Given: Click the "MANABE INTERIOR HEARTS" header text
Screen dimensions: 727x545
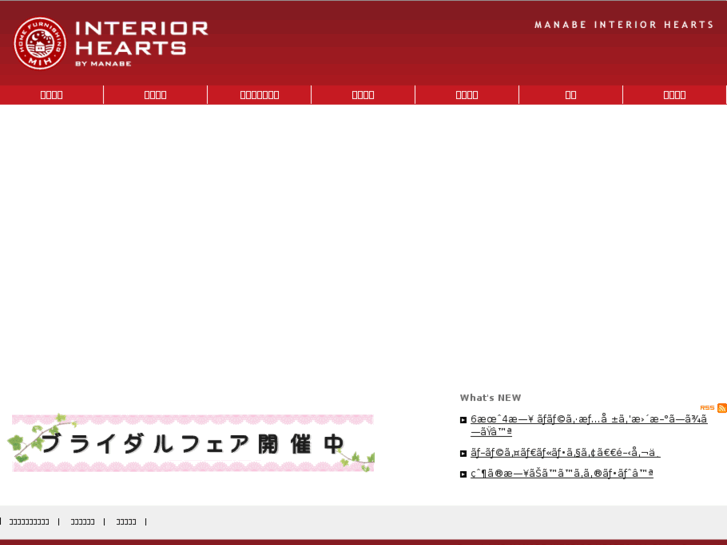Looking at the screenshot, I should coord(624,25).
